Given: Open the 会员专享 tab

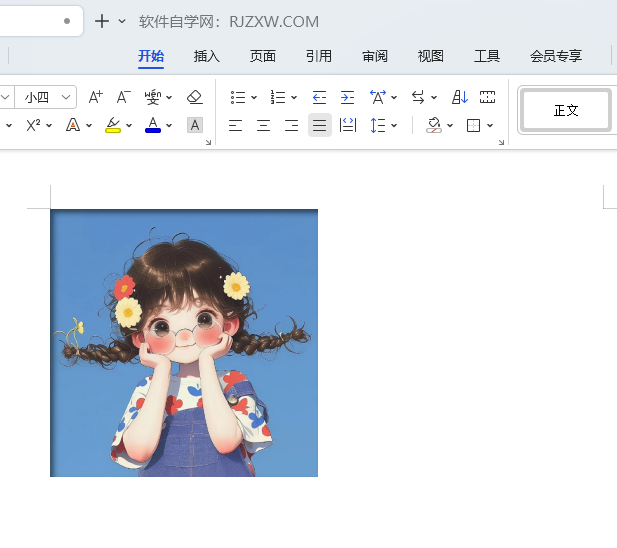Looking at the screenshot, I should coord(556,56).
